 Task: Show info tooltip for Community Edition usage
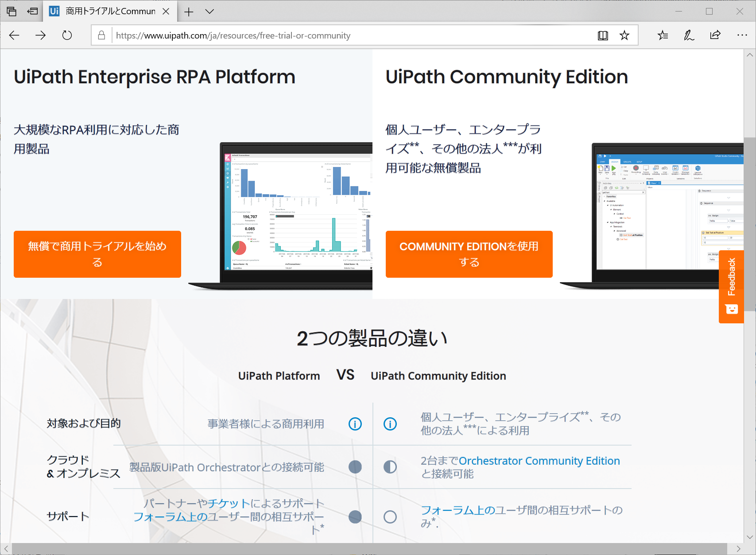click(390, 424)
